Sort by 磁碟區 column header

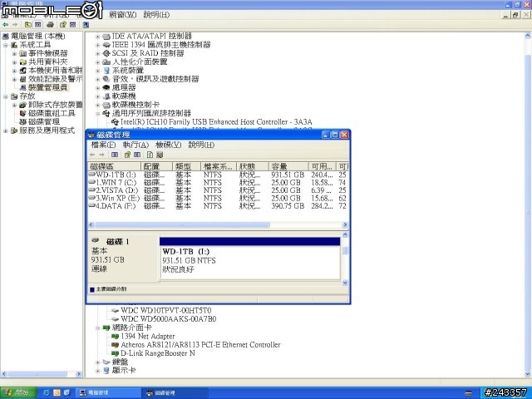(x=115, y=166)
